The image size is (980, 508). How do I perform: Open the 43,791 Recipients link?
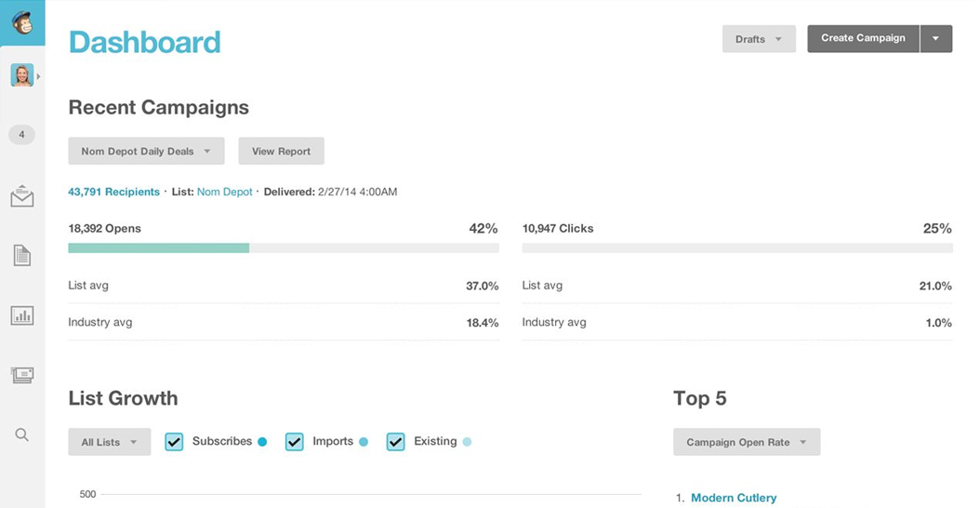coord(113,192)
